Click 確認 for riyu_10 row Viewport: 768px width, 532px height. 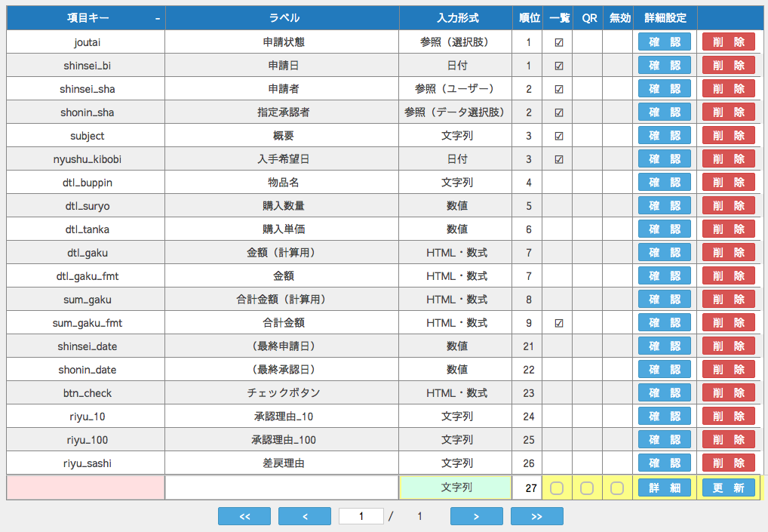click(x=664, y=417)
